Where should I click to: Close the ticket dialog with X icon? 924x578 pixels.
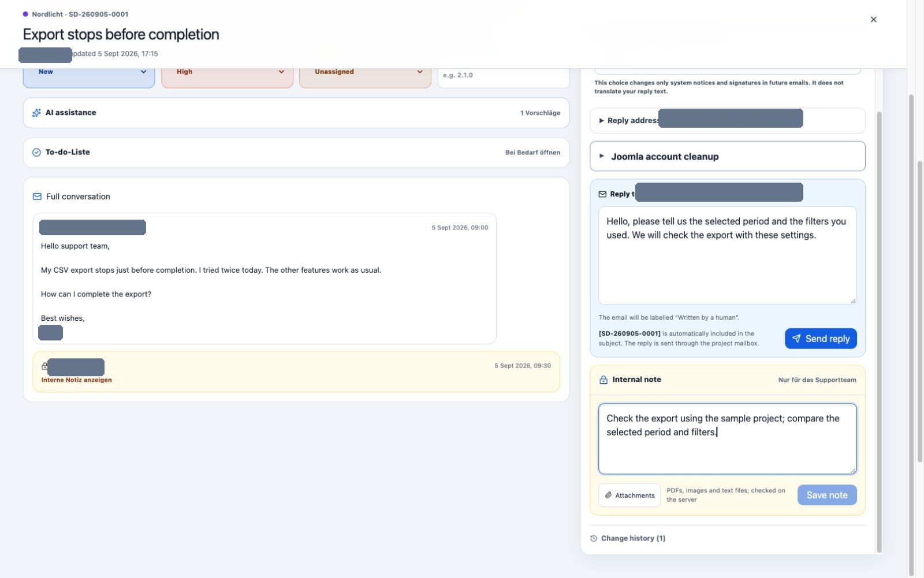[873, 20]
